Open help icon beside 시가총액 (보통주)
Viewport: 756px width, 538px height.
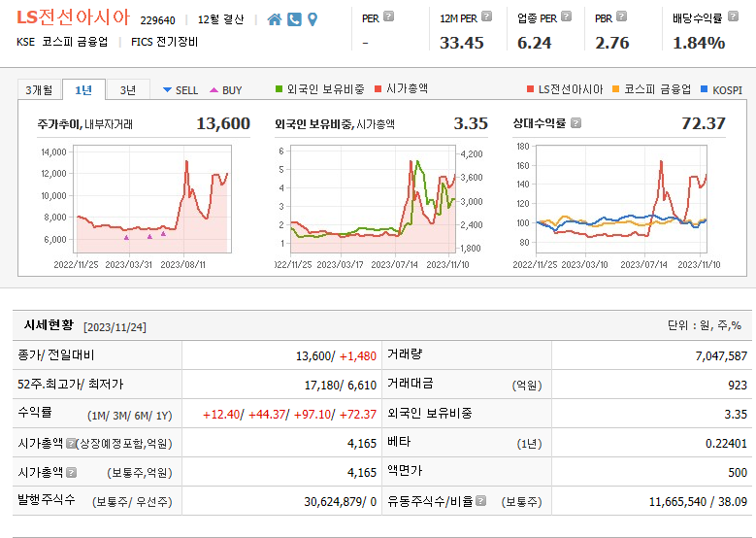point(72,472)
